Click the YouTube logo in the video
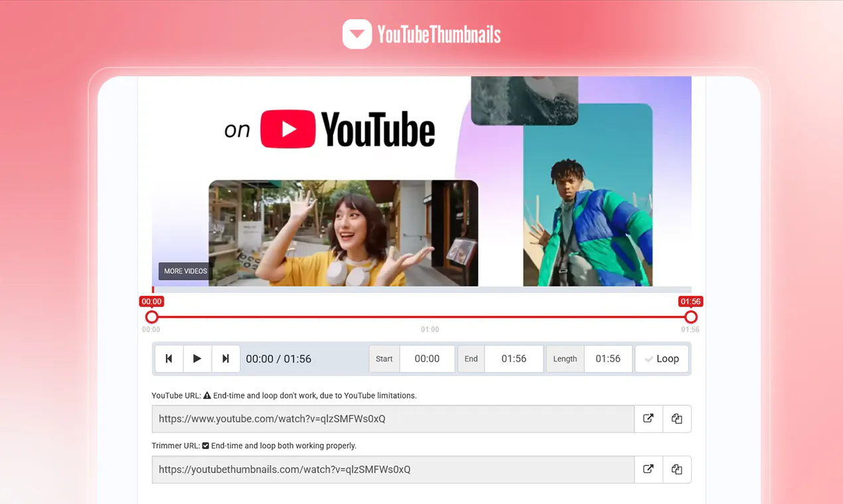Screen dimensions: 843x504 348,129
